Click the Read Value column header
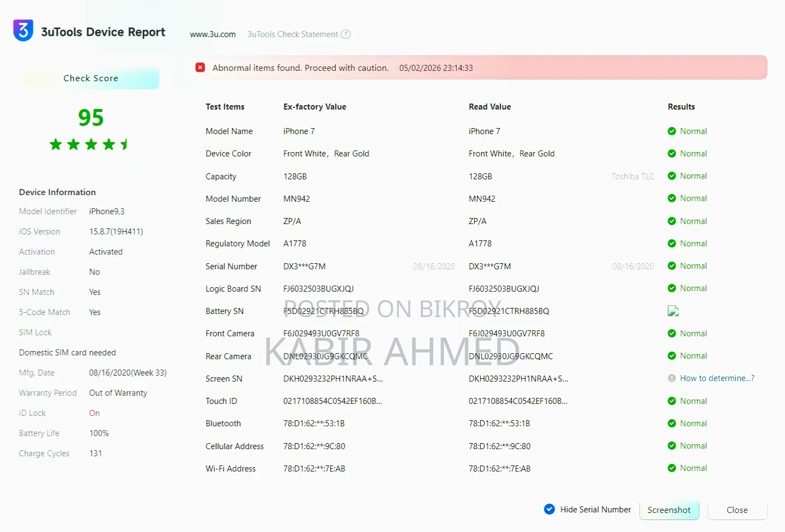The width and height of the screenshot is (785, 532). pyautogui.click(x=490, y=107)
